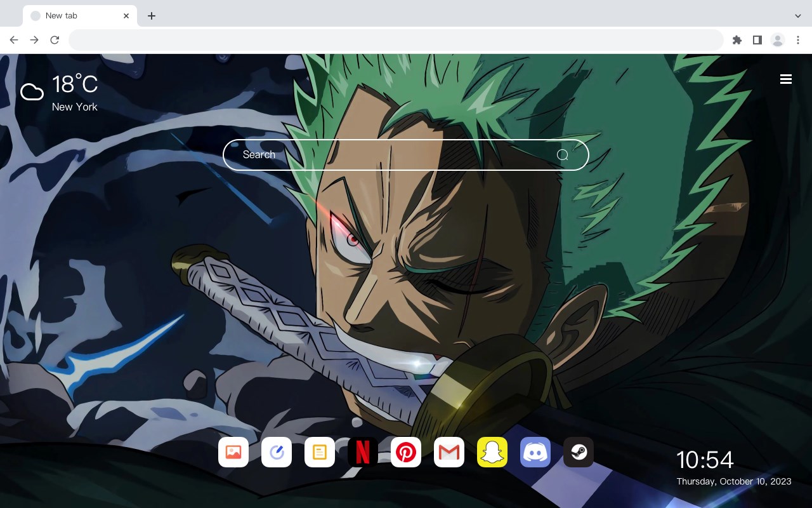Screen dimensions: 812x508
Task: Click the magnifier icon in the search box
Action: [562, 155]
